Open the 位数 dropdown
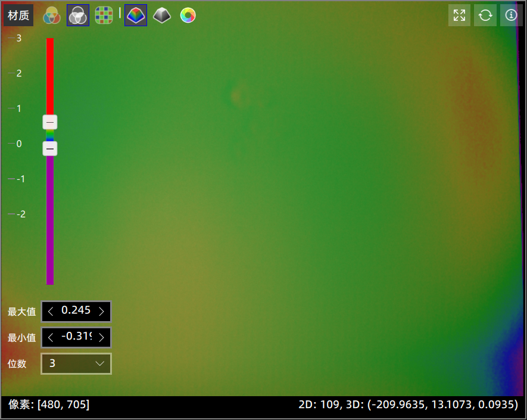The height and width of the screenshot is (420, 527). pyautogui.click(x=76, y=363)
